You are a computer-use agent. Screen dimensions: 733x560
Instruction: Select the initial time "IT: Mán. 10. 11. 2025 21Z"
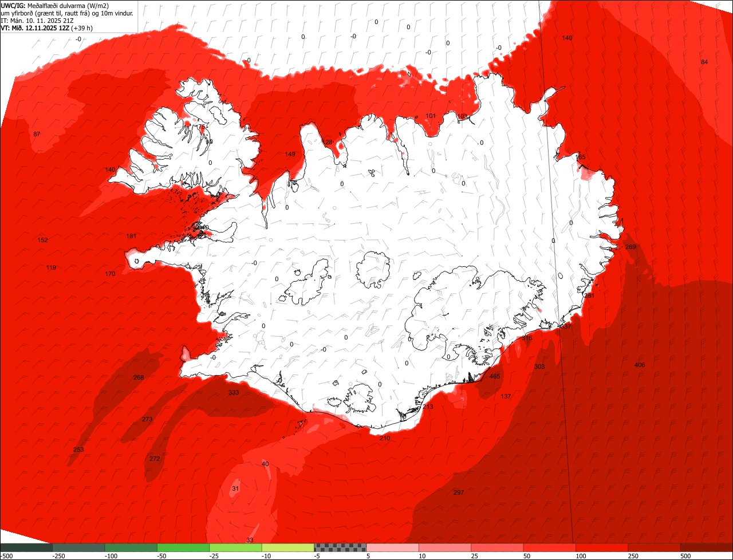coord(37,20)
